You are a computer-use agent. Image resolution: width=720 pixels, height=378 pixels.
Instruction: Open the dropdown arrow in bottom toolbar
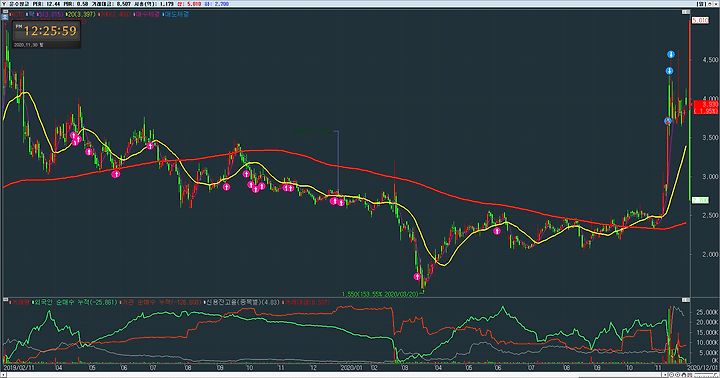665,375
